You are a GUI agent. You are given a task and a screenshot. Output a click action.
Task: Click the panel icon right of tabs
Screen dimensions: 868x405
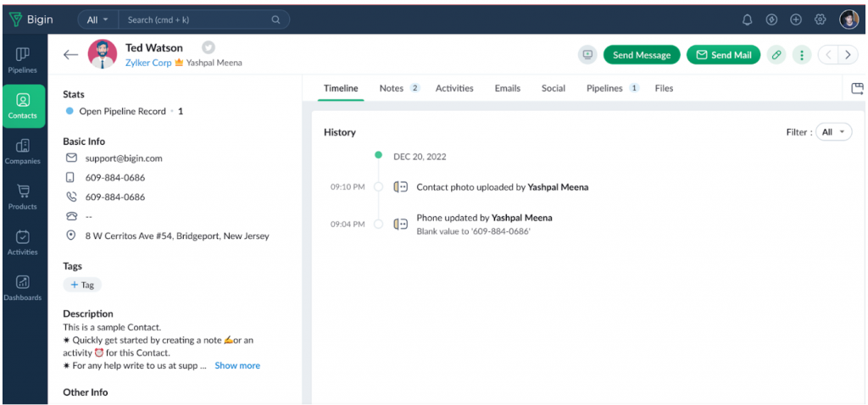tap(857, 88)
